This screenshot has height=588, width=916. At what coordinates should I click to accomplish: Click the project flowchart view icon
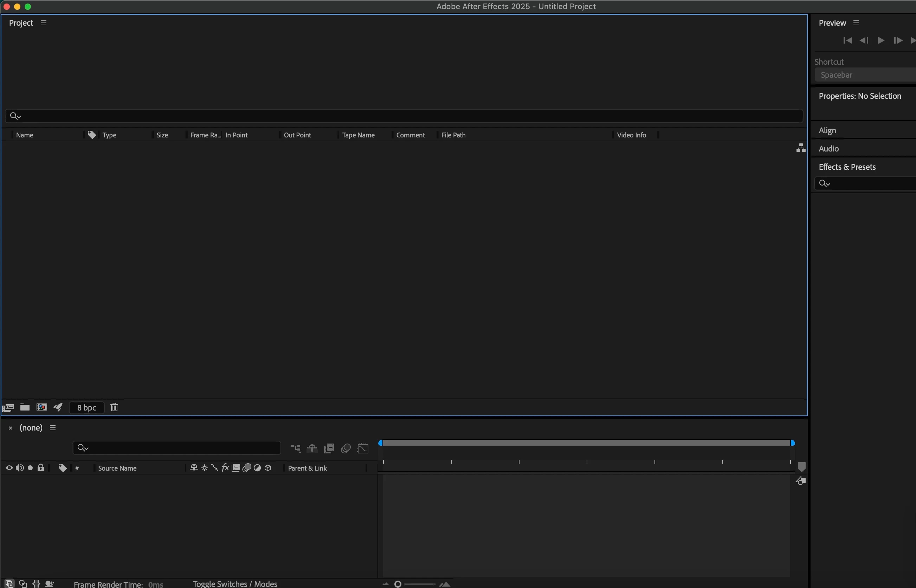801,148
